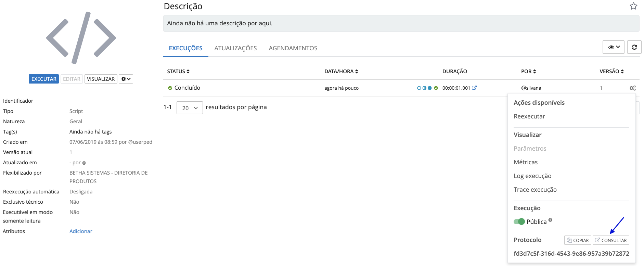Screen dimensions: 644x266
Task: Click 'Ainda não há uma descrição' box
Action: (401, 23)
